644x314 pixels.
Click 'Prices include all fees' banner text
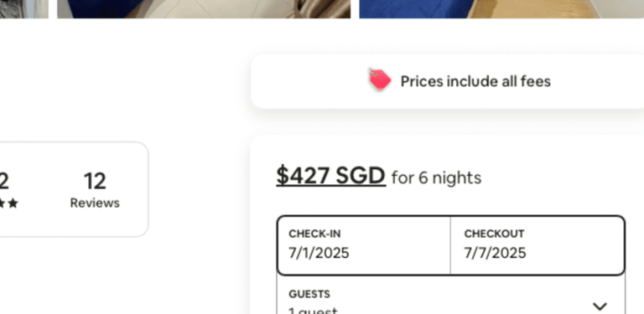pyautogui.click(x=475, y=81)
